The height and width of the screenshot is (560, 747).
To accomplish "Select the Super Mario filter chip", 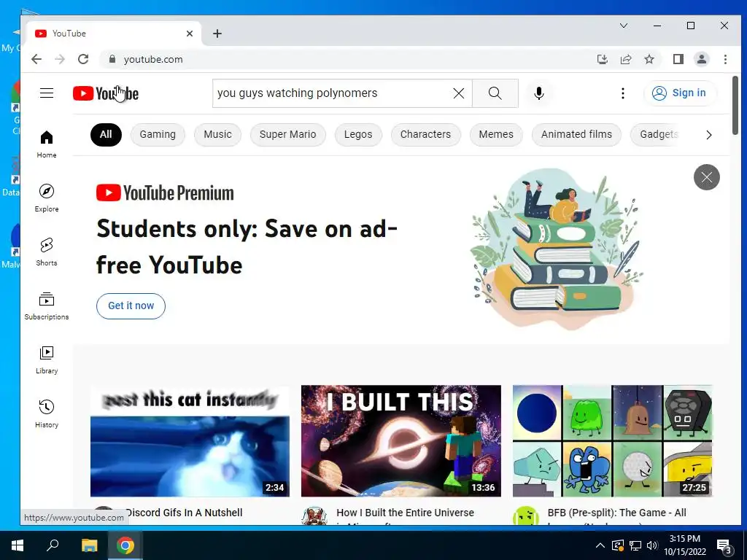I will pyautogui.click(x=287, y=135).
